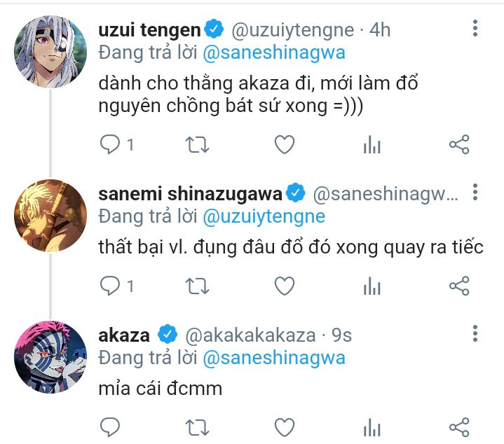Open @uzuiytengne mention link in sanemi's reply
Screen dimensions: 504x444
click(x=264, y=216)
